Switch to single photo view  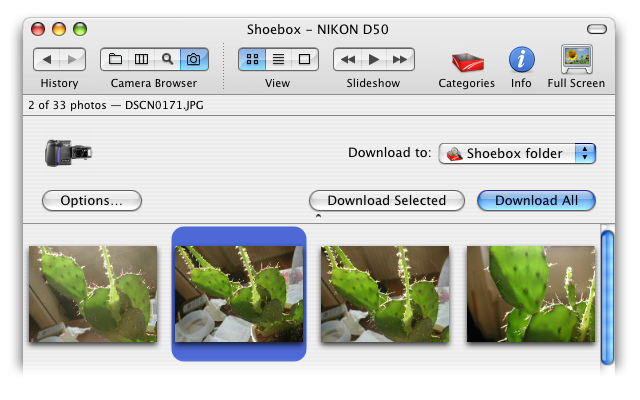[304, 60]
